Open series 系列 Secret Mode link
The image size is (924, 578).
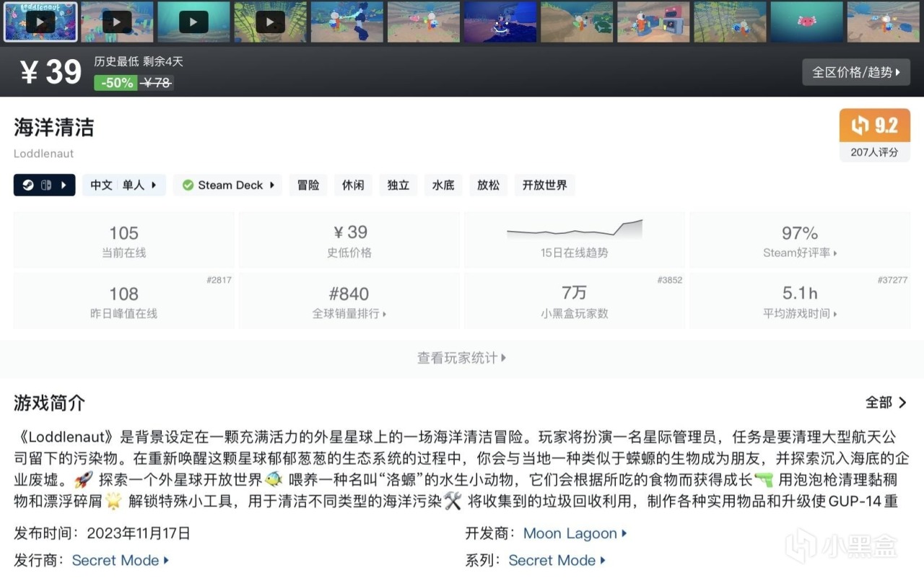[x=557, y=560]
